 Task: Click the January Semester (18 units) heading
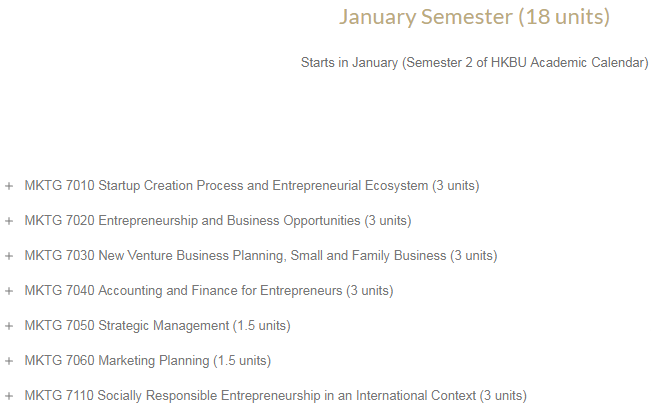pos(475,17)
